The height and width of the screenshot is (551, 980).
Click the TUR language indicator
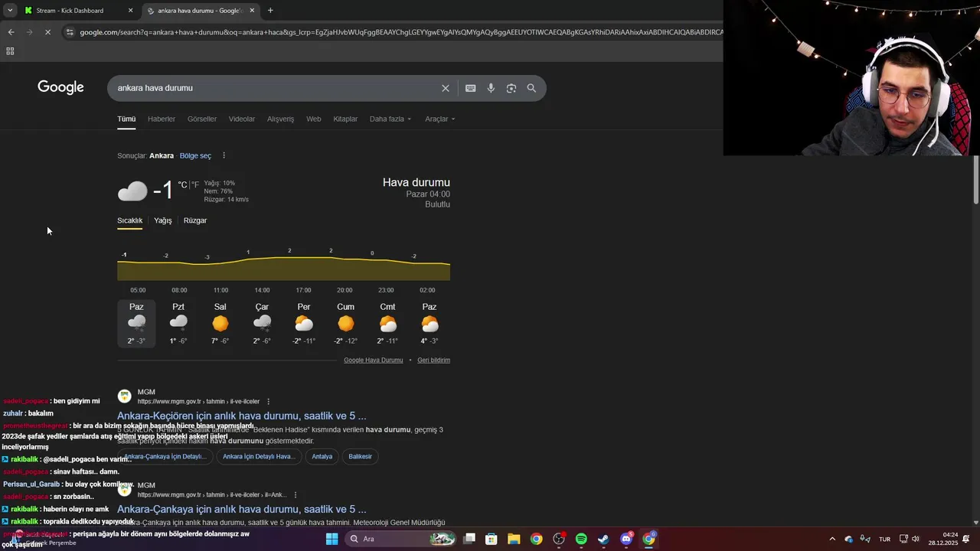884,539
